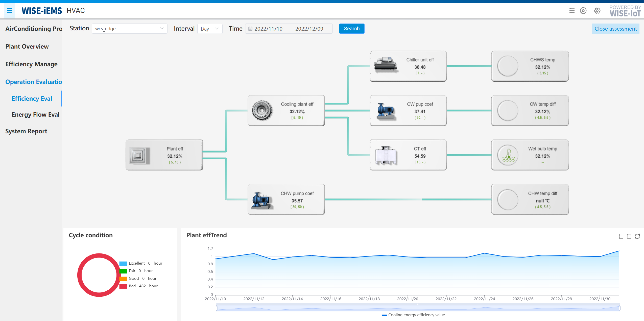Toggle the hamburger menu icon
The image size is (644, 321).
(9, 11)
